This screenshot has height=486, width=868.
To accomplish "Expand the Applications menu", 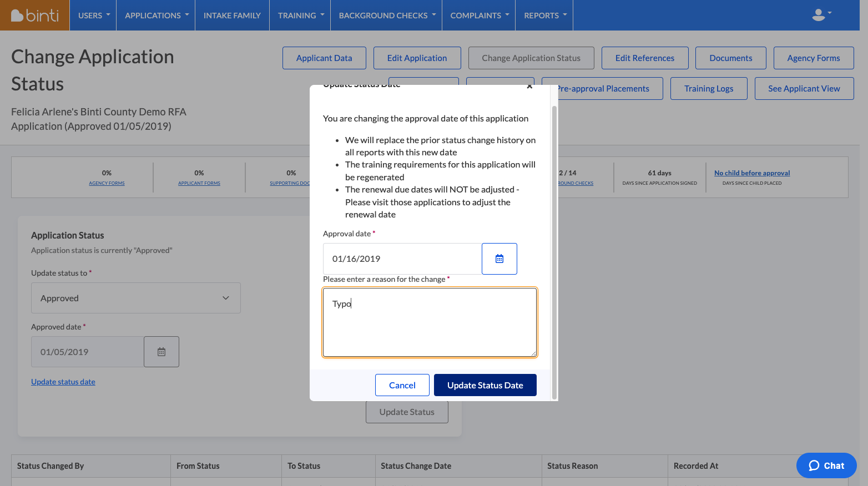I will tap(156, 15).
